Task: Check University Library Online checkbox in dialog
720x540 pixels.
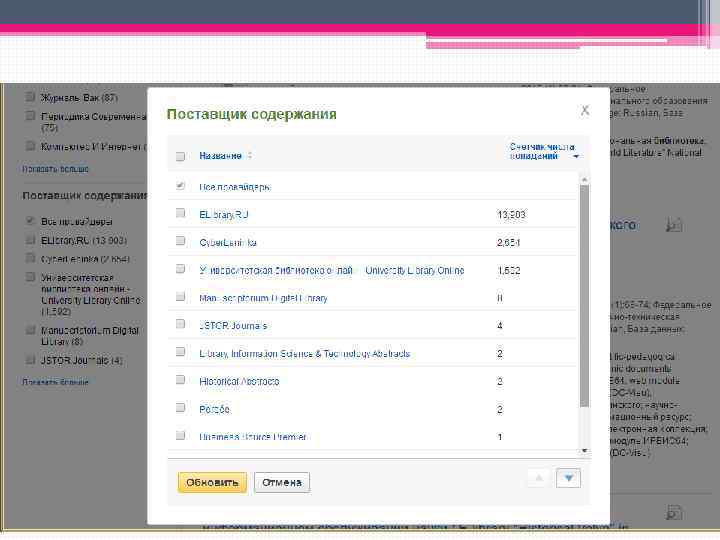Action: coord(180,269)
